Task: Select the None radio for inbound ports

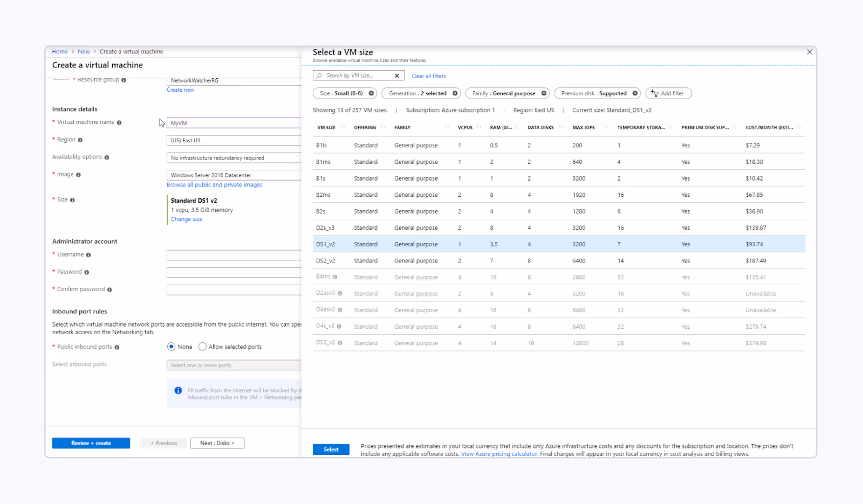Action: tap(172, 347)
